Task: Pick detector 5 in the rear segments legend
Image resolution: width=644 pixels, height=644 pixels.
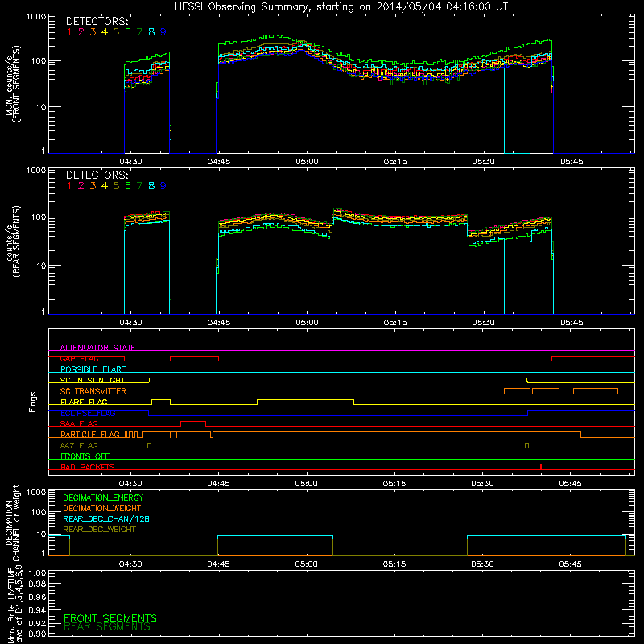Action: pos(116,186)
